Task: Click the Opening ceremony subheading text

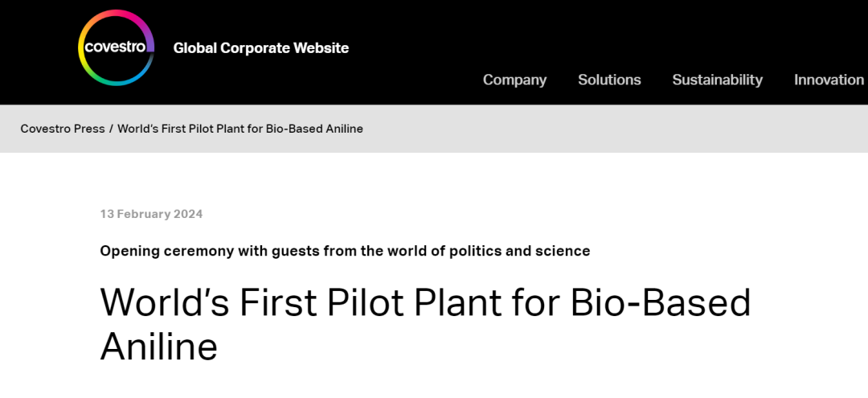Action: [x=345, y=251]
